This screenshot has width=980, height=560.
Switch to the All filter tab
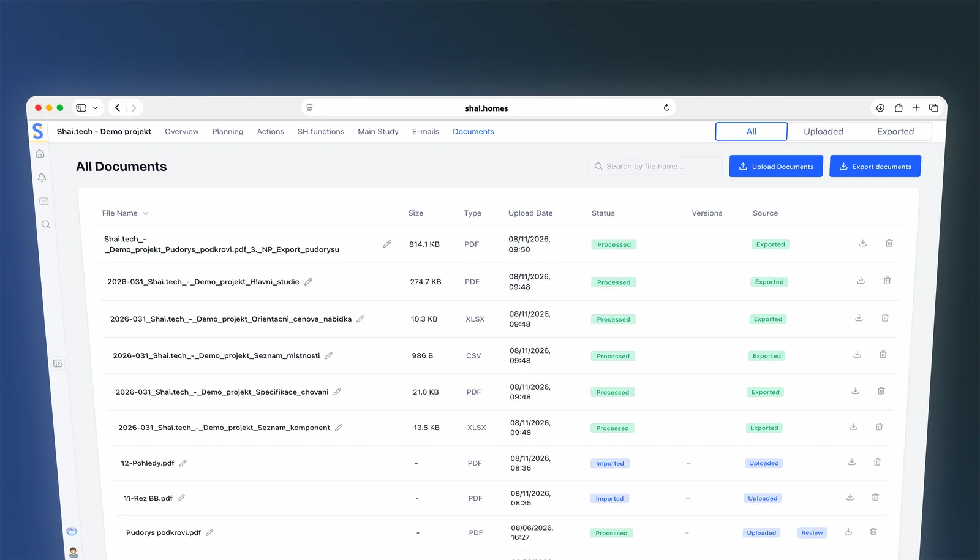tap(752, 131)
